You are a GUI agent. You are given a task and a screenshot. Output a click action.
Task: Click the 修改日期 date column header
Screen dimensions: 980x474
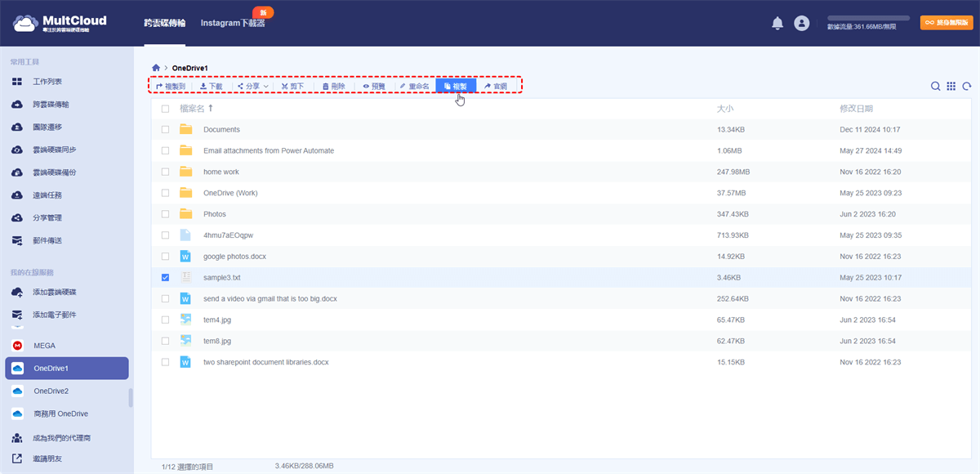tap(856, 109)
